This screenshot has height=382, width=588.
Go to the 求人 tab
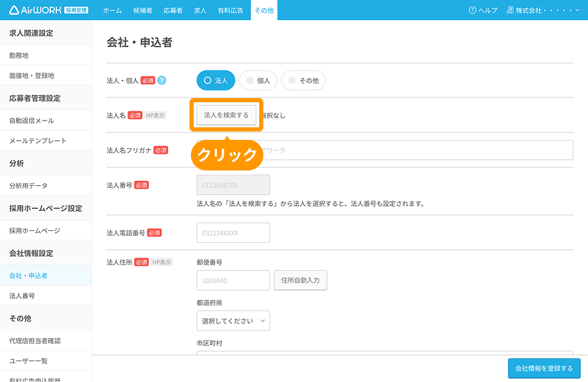coord(200,10)
